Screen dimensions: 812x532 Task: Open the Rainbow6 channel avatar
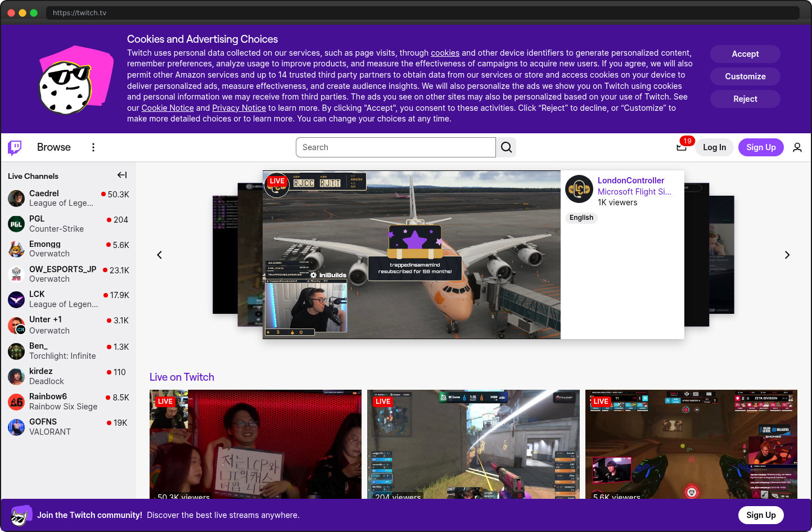click(16, 401)
